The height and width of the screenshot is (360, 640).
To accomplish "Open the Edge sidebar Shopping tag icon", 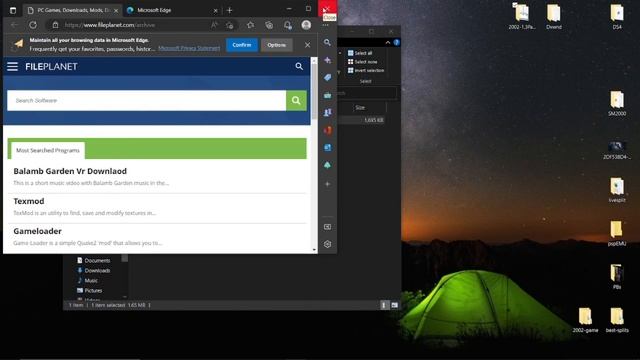I will pyautogui.click(x=327, y=78).
